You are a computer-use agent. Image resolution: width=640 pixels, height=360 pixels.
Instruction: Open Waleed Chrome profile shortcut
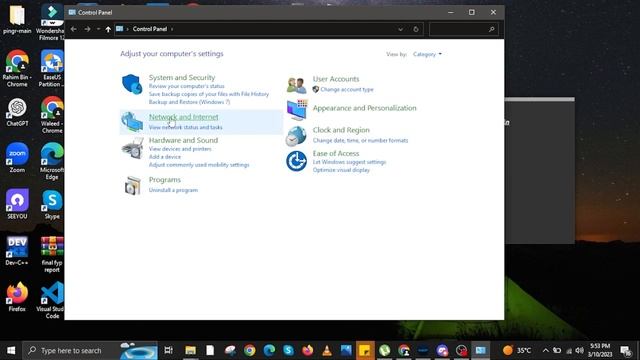point(52,115)
